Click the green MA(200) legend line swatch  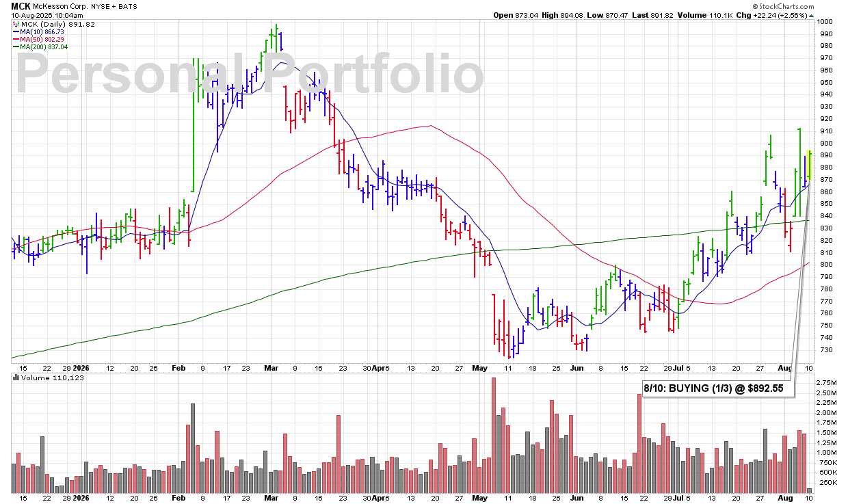(17, 47)
